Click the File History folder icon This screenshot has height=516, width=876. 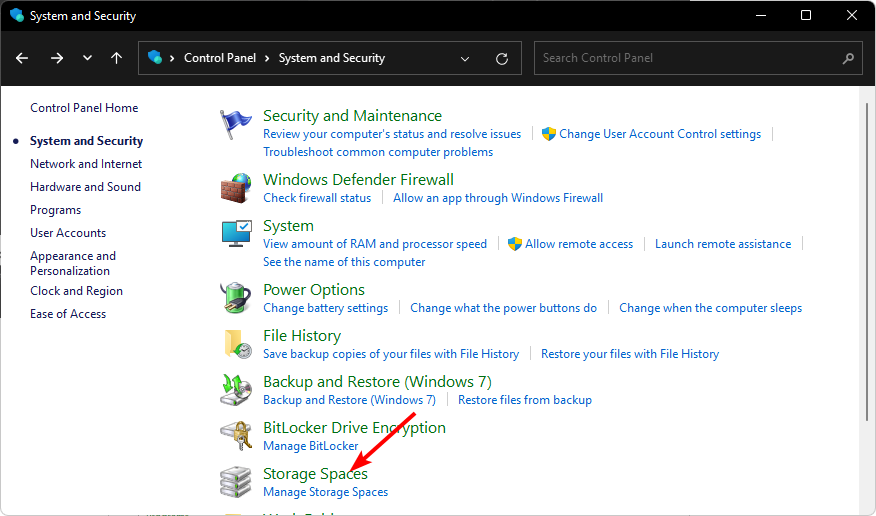tap(237, 343)
